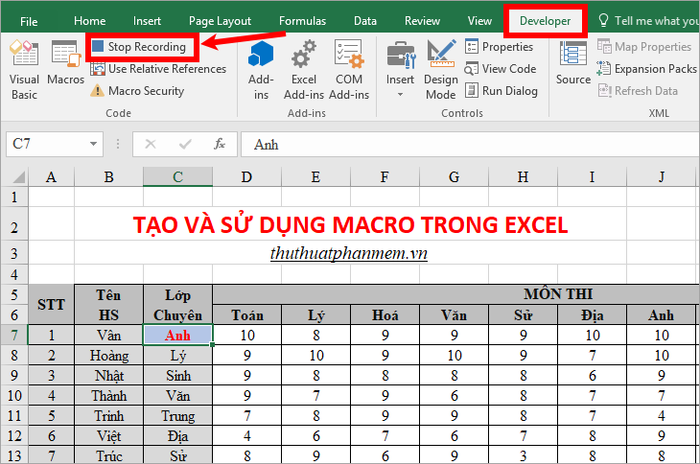Select the Hoá subject header cell
Screen dimensions: 700x464
coord(385,315)
